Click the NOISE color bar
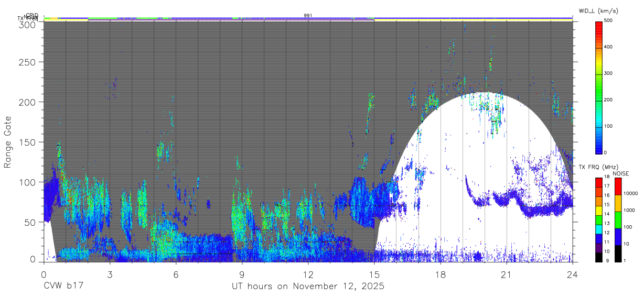The image size is (644, 297). [x=617, y=220]
